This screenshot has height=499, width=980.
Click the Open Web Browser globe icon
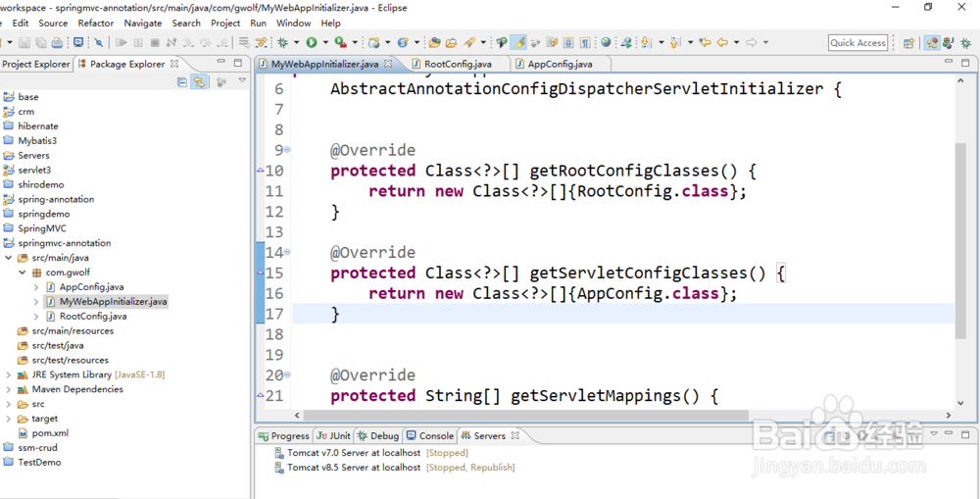click(606, 42)
